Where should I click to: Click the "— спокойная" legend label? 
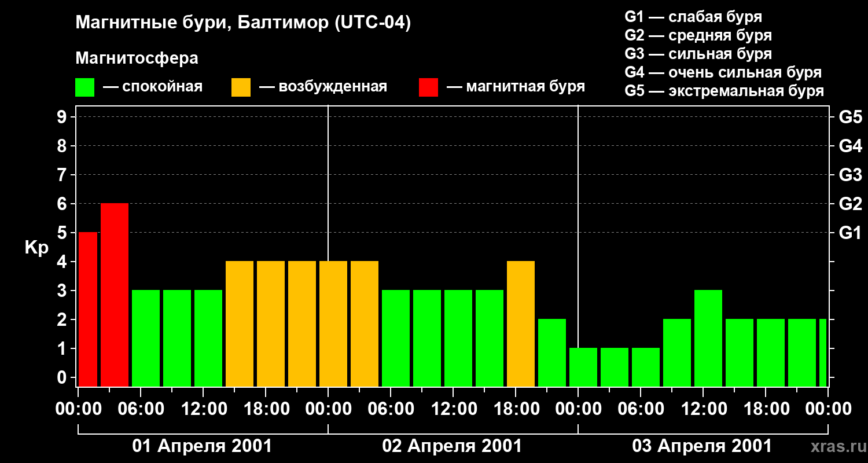click(153, 87)
